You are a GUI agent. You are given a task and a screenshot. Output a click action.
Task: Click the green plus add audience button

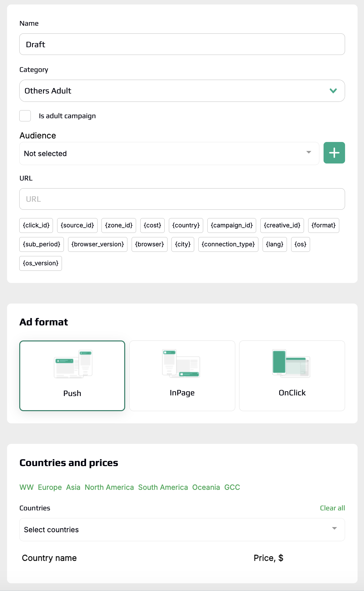(334, 153)
